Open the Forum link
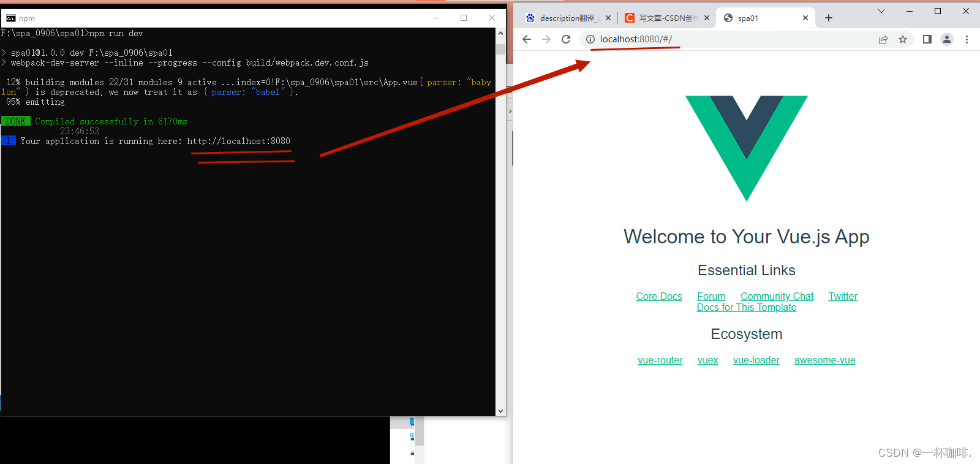The width and height of the screenshot is (980, 464). click(x=711, y=297)
